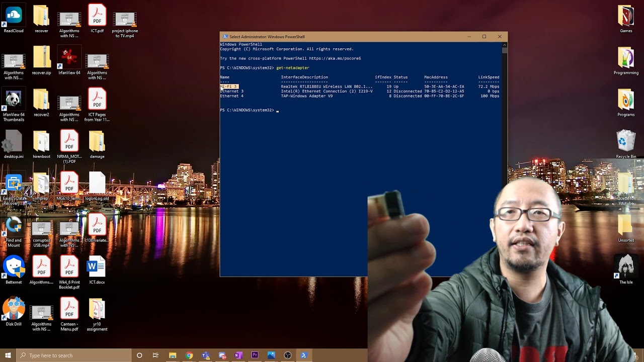
Task: Open Cortana from the taskbar circle
Action: [x=139, y=355]
